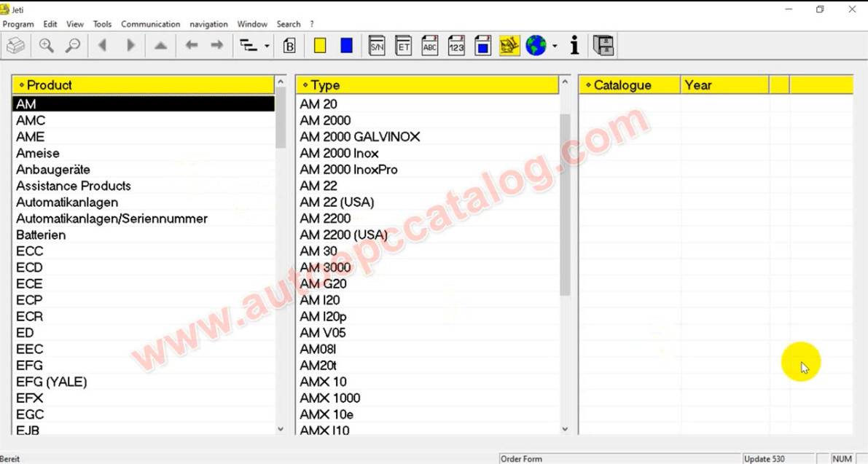The image size is (868, 464).
Task: Select ECC in the Product list
Action: point(143,251)
